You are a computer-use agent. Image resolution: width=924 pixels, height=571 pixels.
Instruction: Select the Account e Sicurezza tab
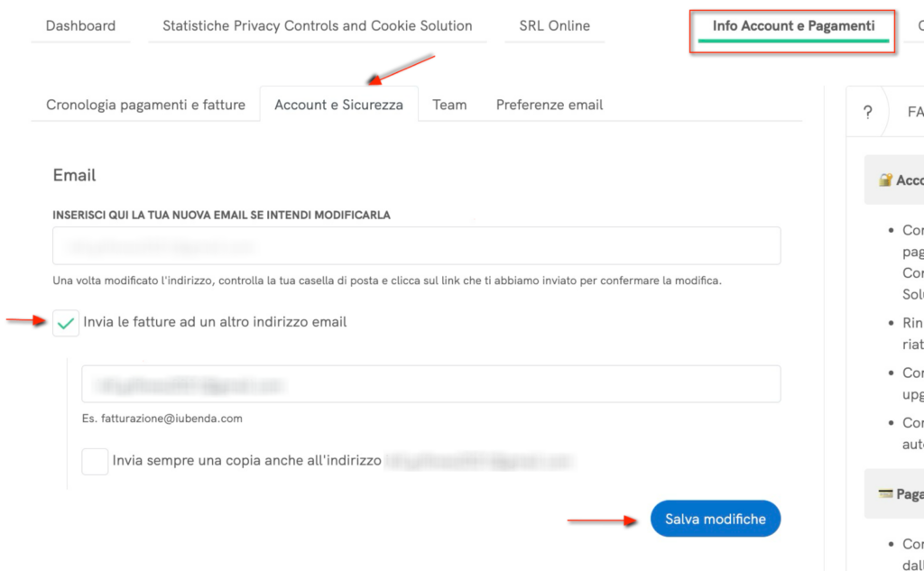[338, 105]
